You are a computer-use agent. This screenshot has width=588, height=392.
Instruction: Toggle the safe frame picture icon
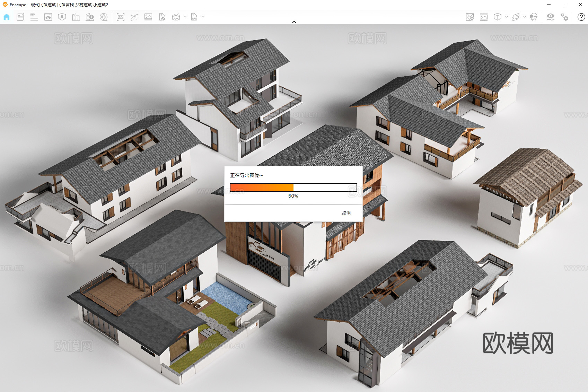tap(484, 17)
